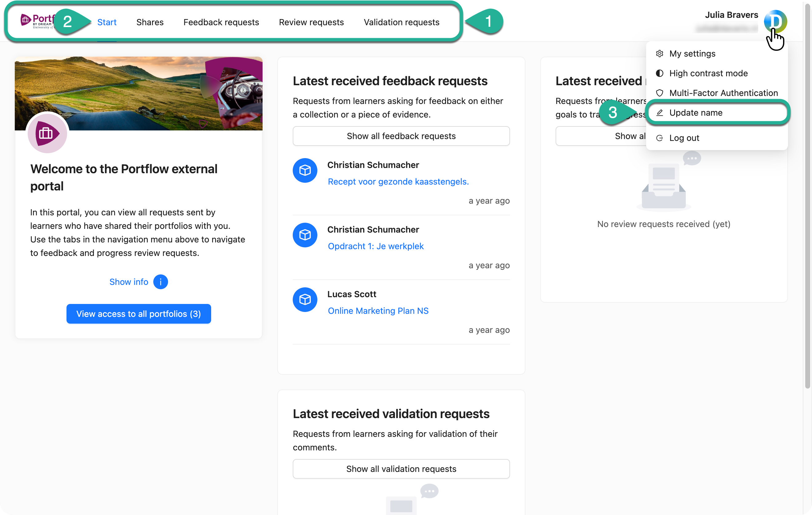The width and height of the screenshot is (812, 515).
Task: Click the Portflow briefcase profile badge
Action: coord(47,134)
